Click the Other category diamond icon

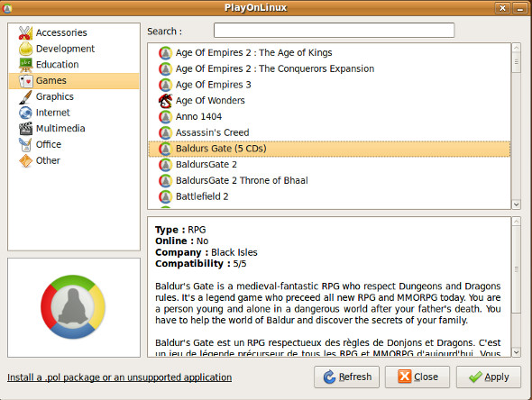(25, 160)
